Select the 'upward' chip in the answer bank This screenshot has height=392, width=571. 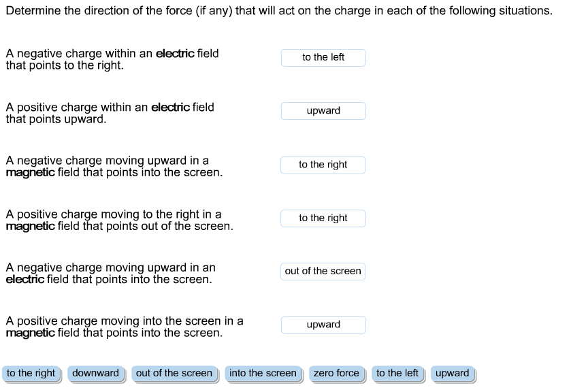452,373
